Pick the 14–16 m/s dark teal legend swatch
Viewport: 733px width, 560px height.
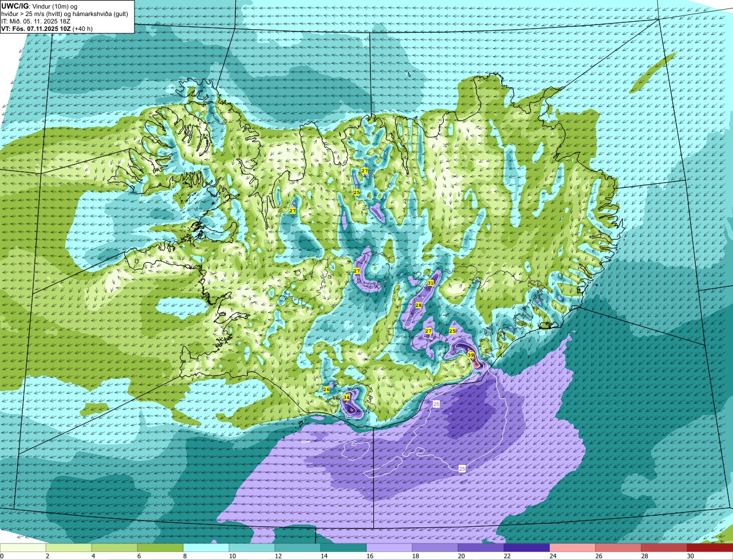coord(344,548)
